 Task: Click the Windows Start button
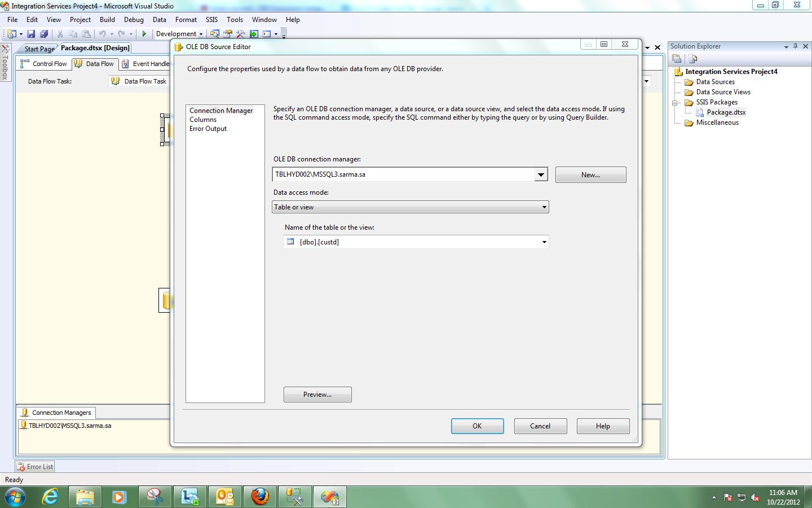tap(15, 497)
